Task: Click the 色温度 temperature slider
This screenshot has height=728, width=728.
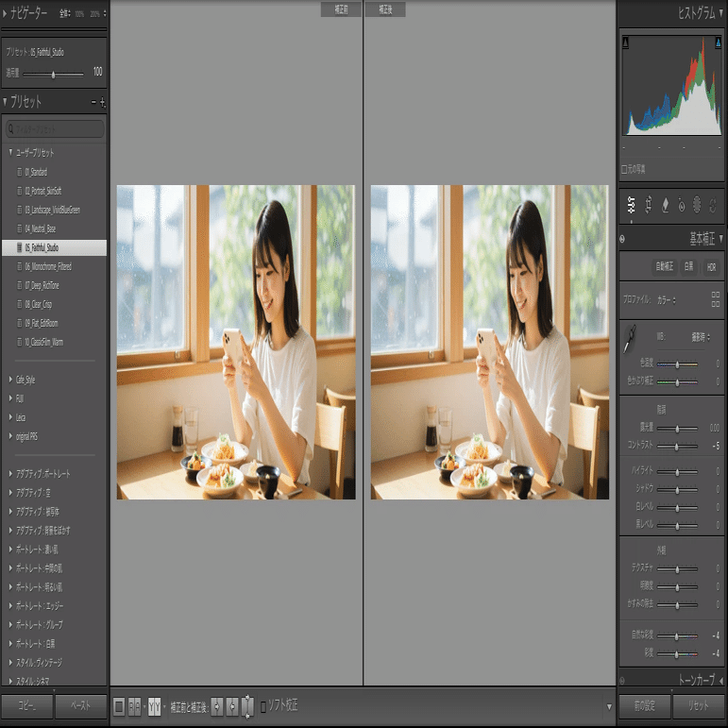Action: 677,364
